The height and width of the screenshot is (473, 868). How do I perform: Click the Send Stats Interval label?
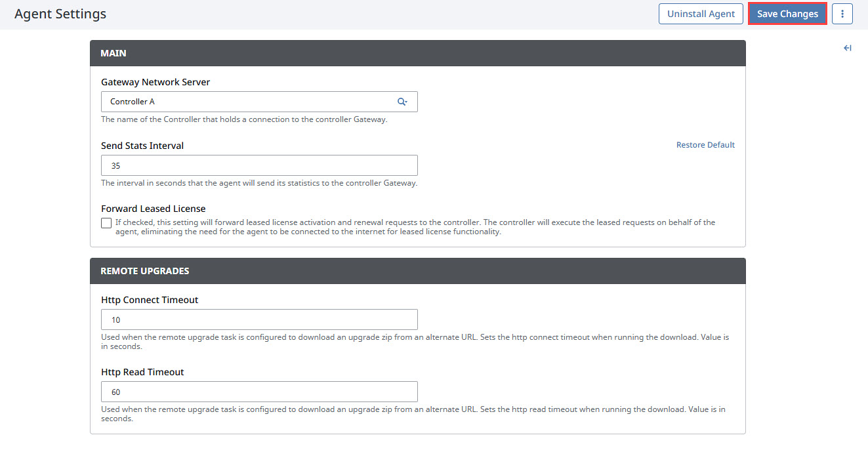[142, 146]
